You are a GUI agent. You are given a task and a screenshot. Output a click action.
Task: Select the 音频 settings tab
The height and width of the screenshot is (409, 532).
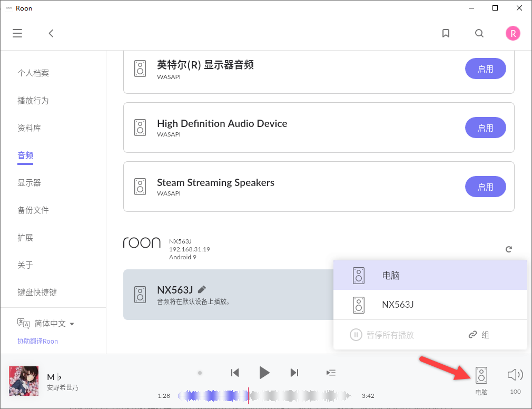click(x=25, y=155)
